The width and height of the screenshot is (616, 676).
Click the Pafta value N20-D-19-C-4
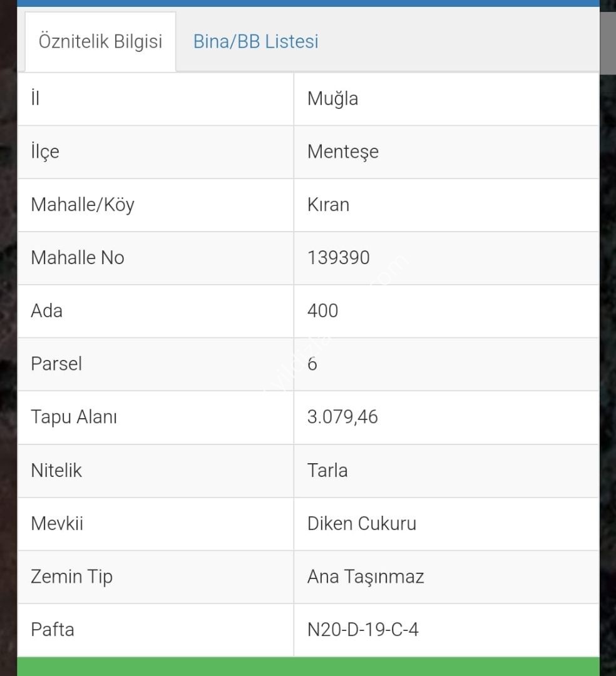[x=362, y=630]
